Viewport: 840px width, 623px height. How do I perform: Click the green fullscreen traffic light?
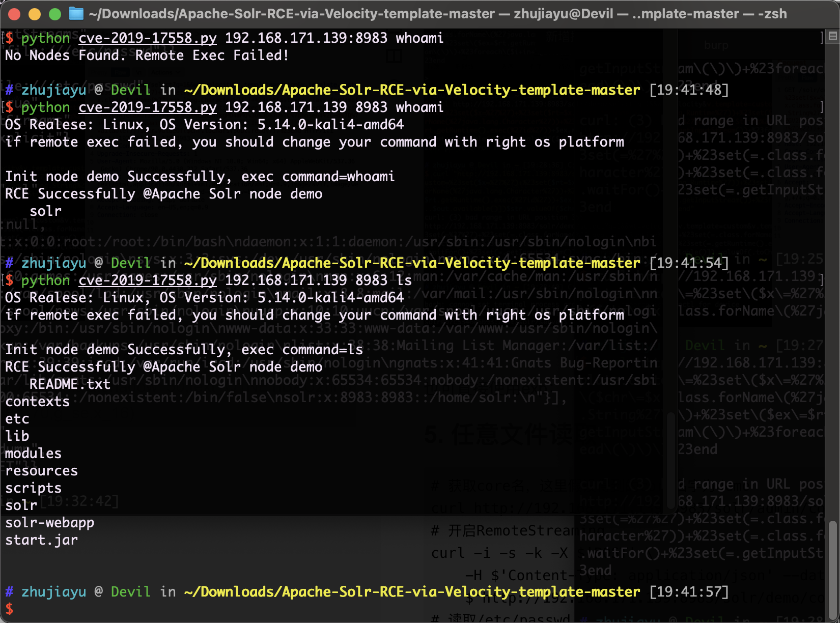point(54,14)
